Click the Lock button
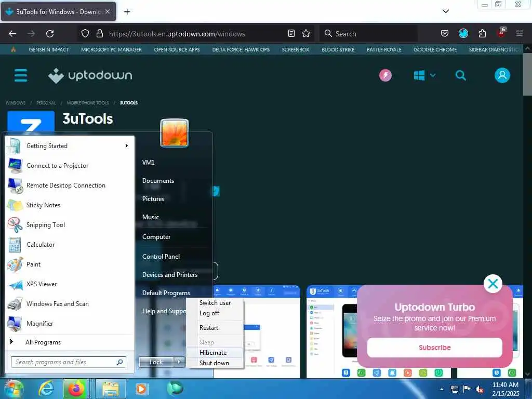Image resolution: width=532 pixels, height=399 pixels. [156, 362]
